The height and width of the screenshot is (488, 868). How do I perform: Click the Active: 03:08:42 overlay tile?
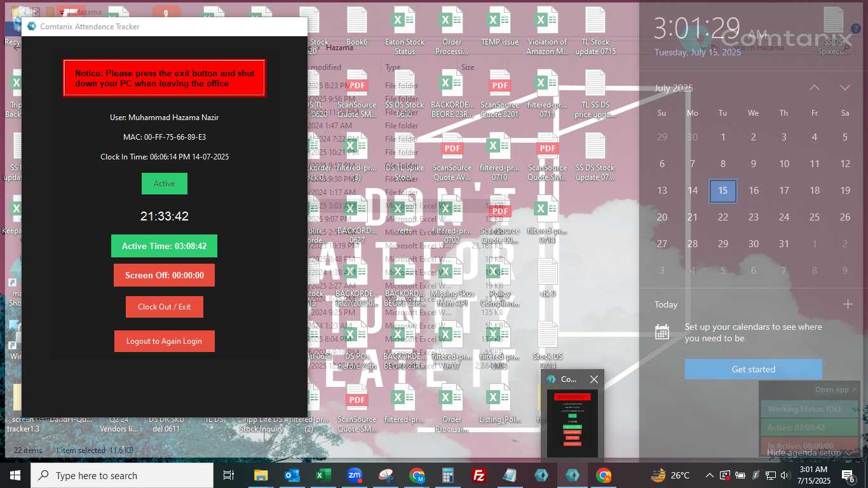[x=810, y=428]
